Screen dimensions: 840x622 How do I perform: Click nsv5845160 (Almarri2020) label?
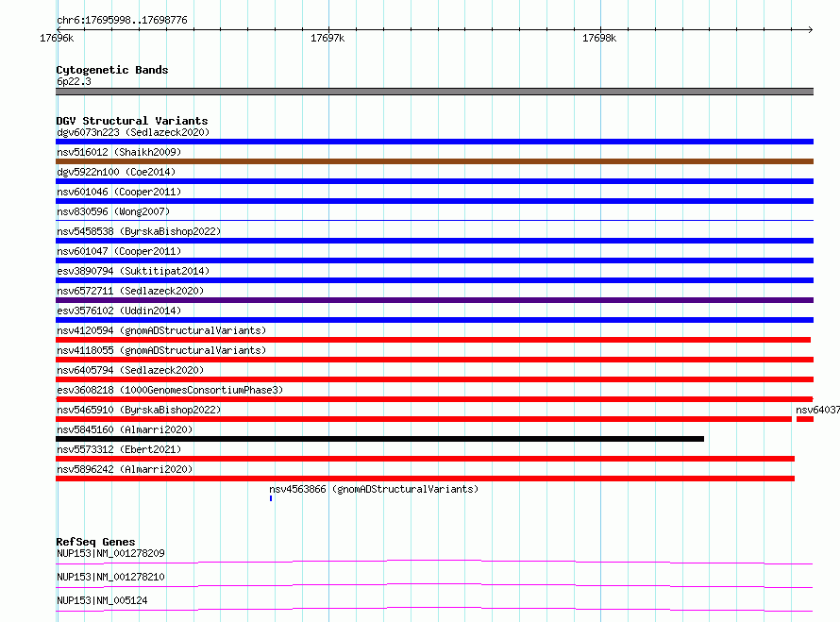(x=125, y=429)
